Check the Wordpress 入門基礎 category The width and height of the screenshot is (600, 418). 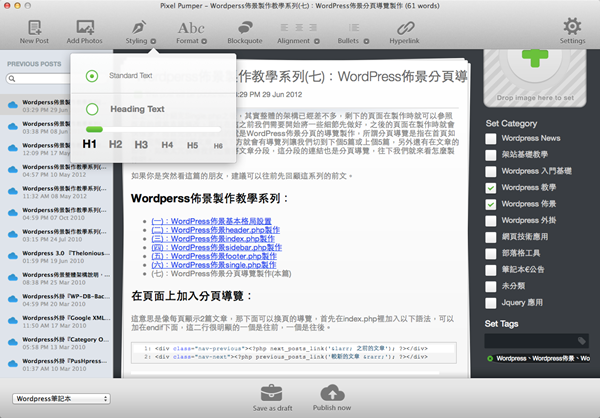[x=491, y=171]
